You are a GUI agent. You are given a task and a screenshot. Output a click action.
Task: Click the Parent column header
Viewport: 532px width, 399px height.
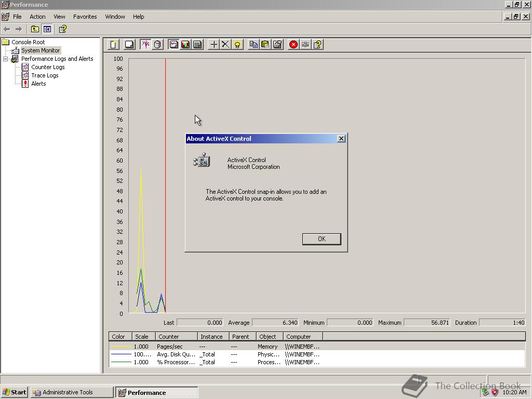click(x=242, y=337)
